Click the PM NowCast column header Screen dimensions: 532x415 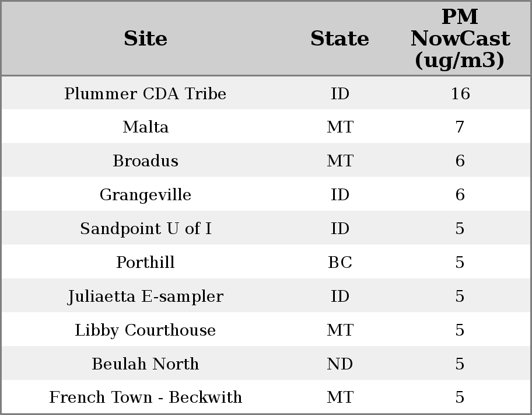pos(460,39)
